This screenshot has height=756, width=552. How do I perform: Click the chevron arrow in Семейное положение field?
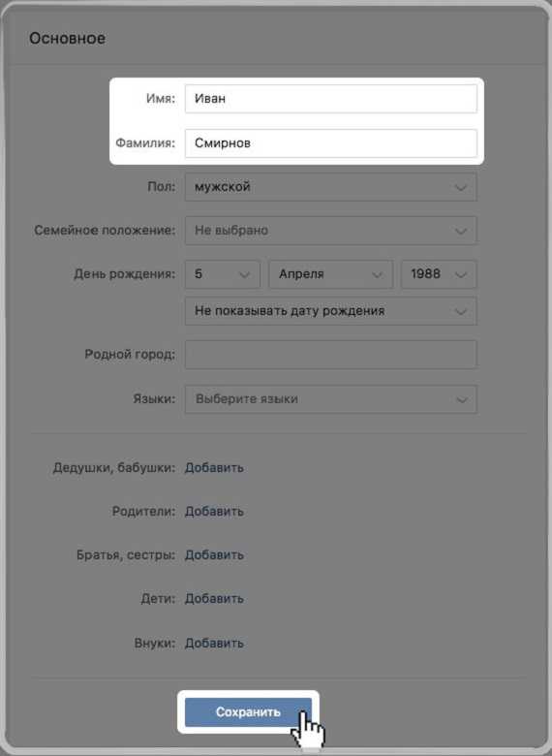click(461, 231)
